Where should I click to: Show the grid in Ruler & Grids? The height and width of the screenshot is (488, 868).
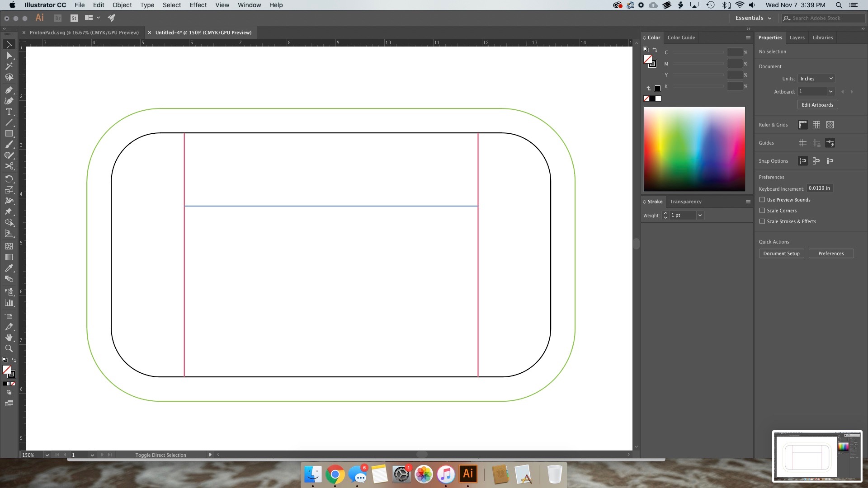(816, 125)
